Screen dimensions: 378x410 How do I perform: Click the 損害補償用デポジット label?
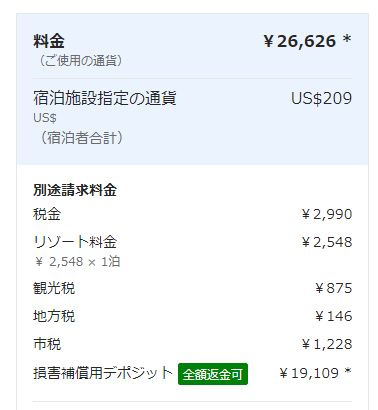tap(103, 373)
